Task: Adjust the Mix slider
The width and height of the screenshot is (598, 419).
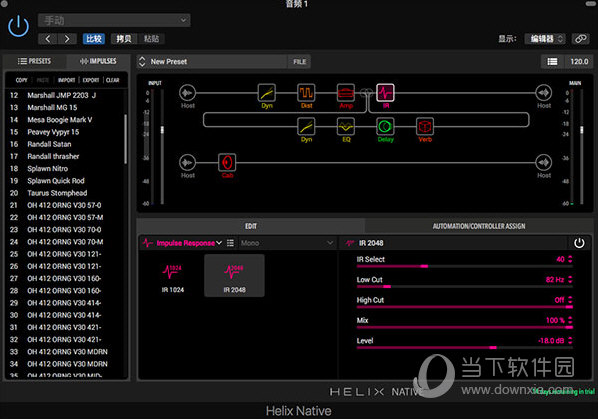Action: click(x=465, y=327)
